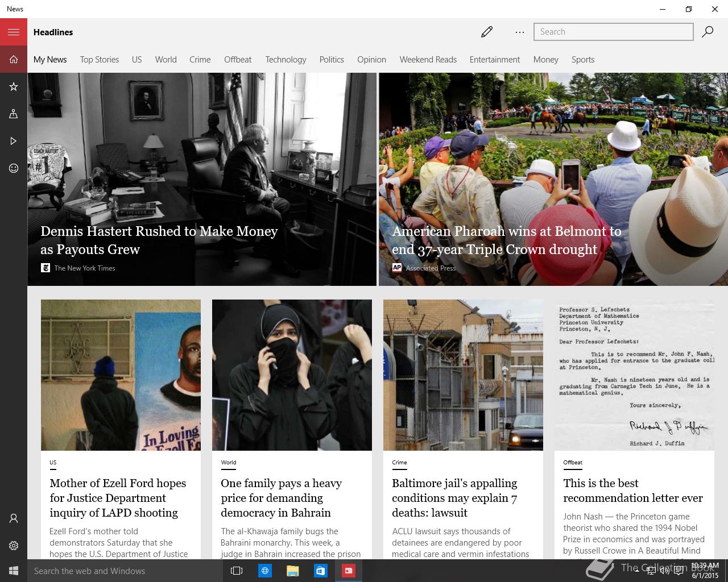Click US category label on Ezell Ford card
This screenshot has height=582, width=728.
pyautogui.click(x=53, y=463)
